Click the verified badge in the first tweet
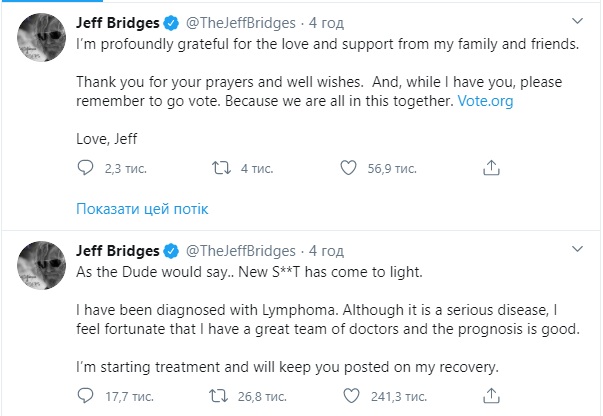 (x=171, y=21)
